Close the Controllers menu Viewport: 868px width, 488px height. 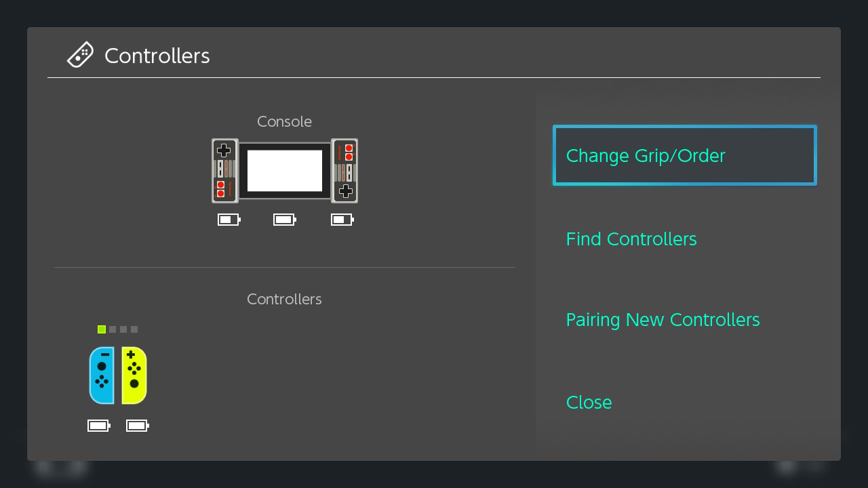click(x=589, y=402)
